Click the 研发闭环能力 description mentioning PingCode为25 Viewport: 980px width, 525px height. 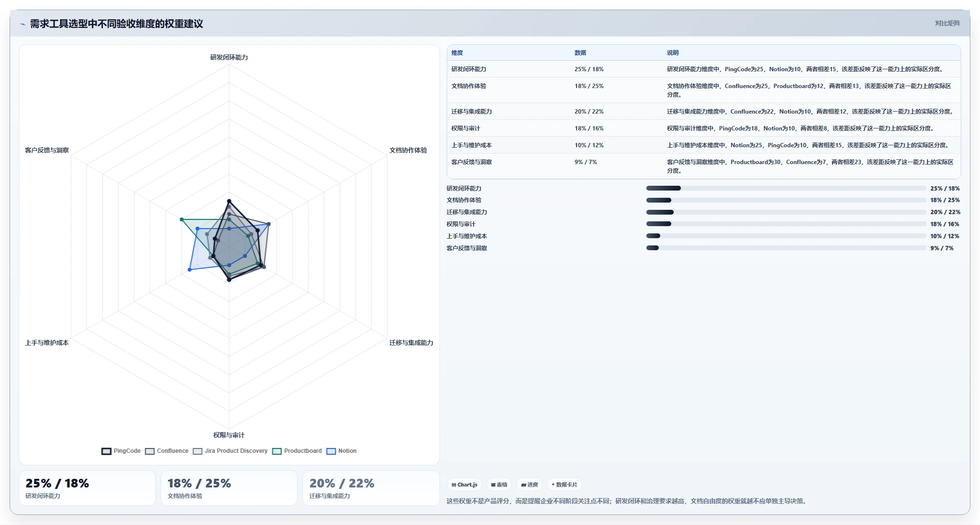805,69
